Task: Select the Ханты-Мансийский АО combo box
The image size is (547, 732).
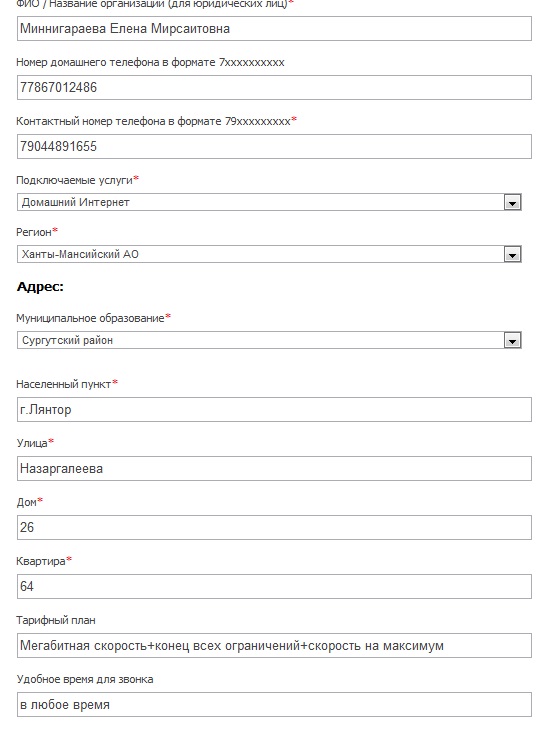Action: (x=269, y=254)
